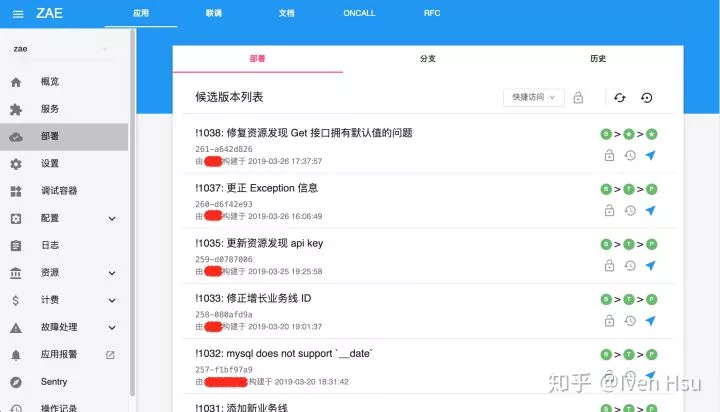Click the compass icon for Sentry
Image resolution: width=720 pixels, height=412 pixels.
pyautogui.click(x=16, y=382)
